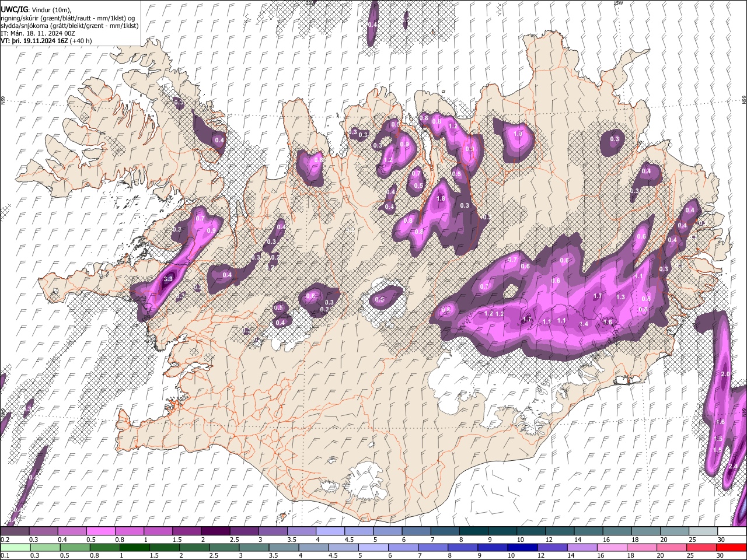Click the light lavender 4–4.5 swatch in the upper legend
This screenshot has height=560, width=747.
tap(330, 531)
